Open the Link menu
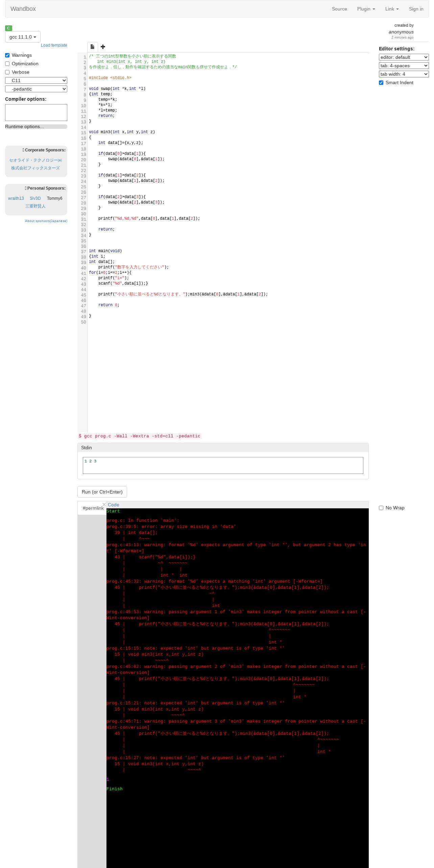Screen dimensions: 434x868 [x=392, y=9]
